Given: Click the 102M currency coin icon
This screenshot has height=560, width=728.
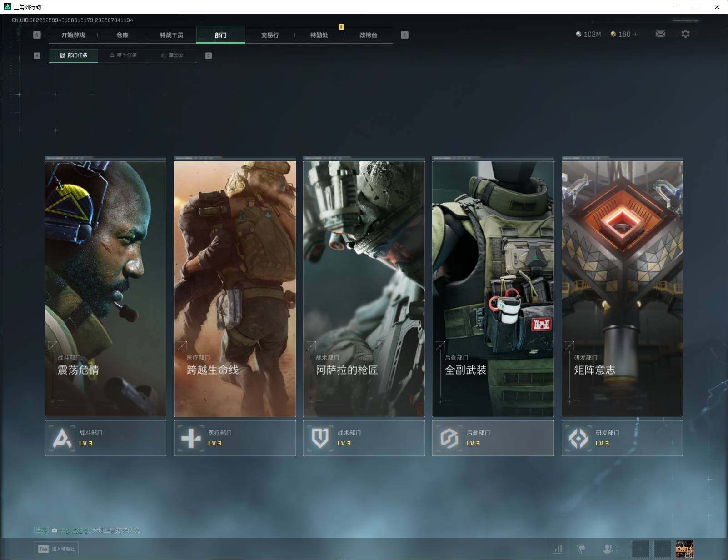Looking at the screenshot, I should (578, 34).
